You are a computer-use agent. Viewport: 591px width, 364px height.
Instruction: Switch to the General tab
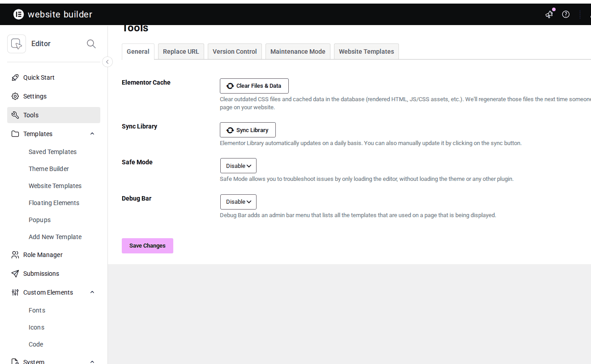(x=138, y=51)
